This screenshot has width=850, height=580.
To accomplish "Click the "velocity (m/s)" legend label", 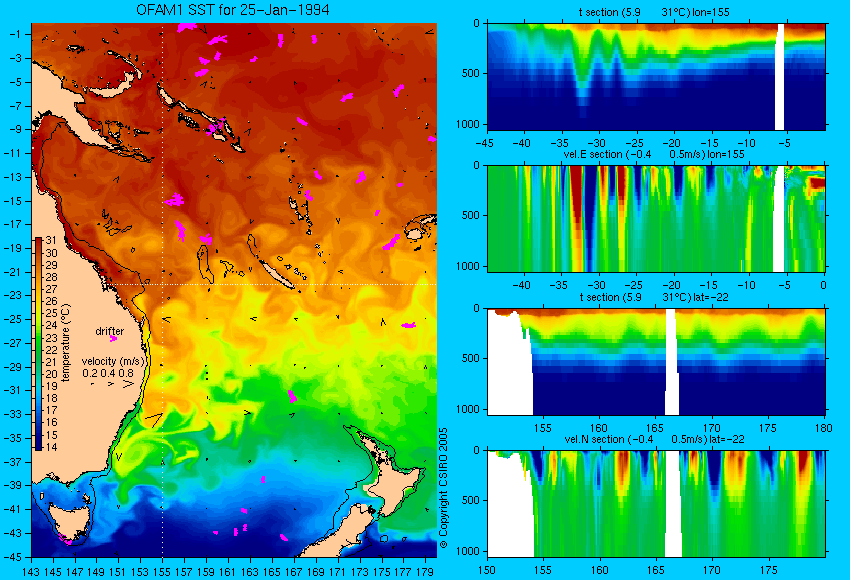I will tap(114, 361).
